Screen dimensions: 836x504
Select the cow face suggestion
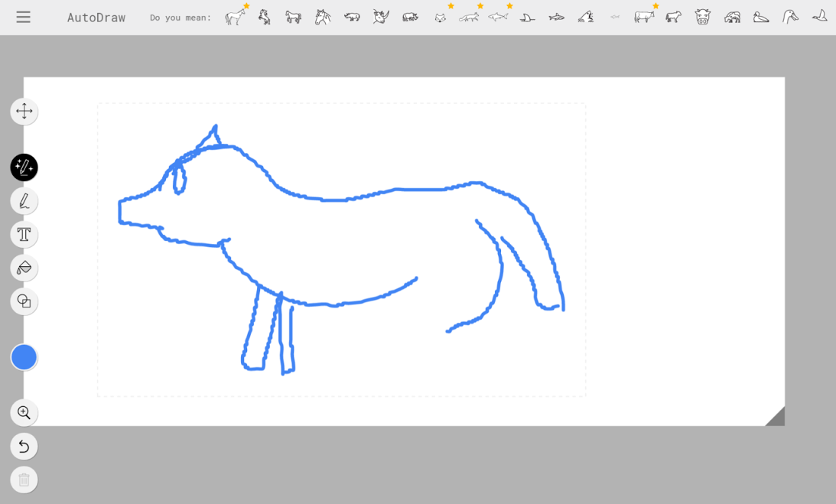click(702, 17)
